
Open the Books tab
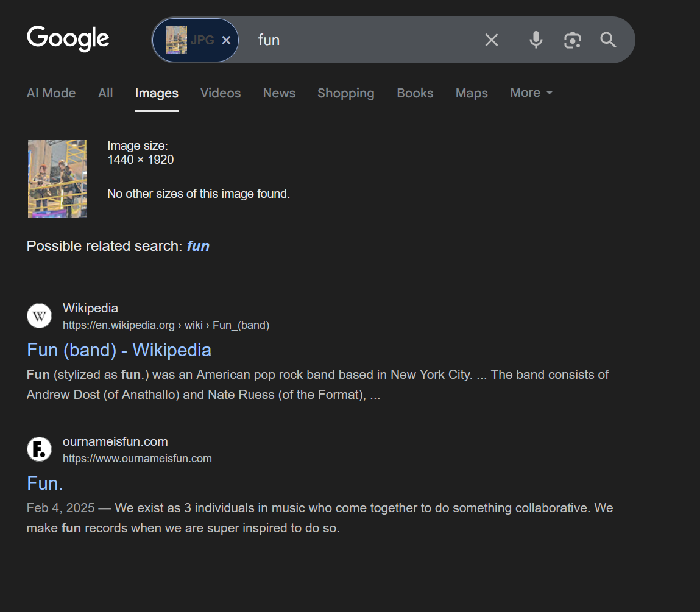tap(415, 93)
